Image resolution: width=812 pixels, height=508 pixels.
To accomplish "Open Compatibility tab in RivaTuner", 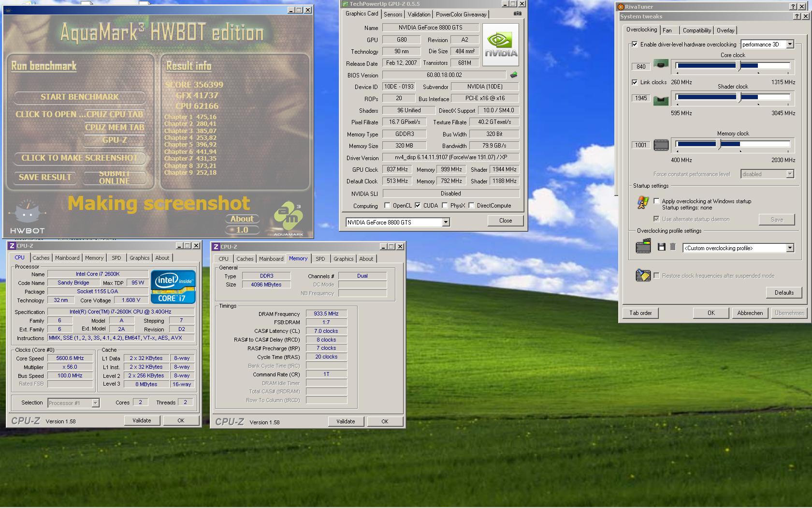I will (x=696, y=30).
